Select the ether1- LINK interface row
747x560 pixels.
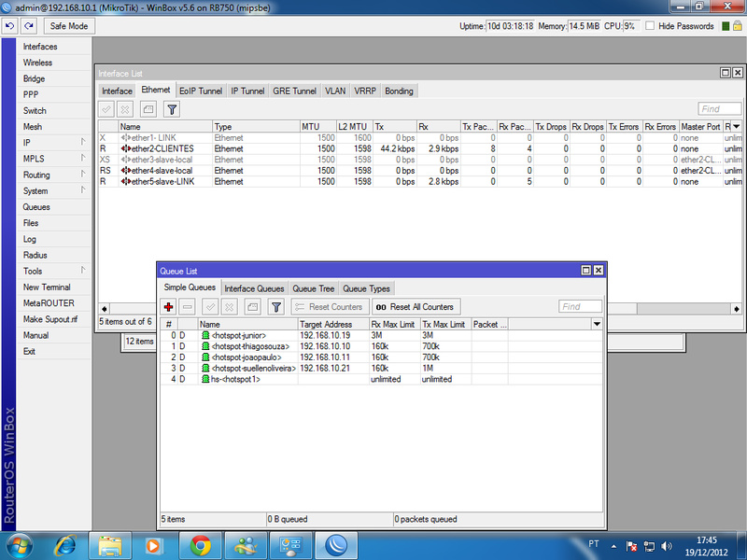tap(420, 137)
